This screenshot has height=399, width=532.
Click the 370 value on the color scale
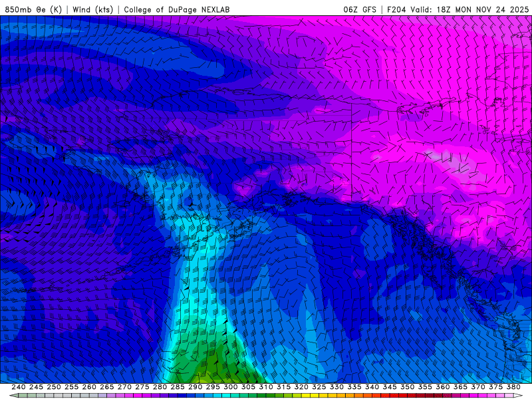pos(478,387)
